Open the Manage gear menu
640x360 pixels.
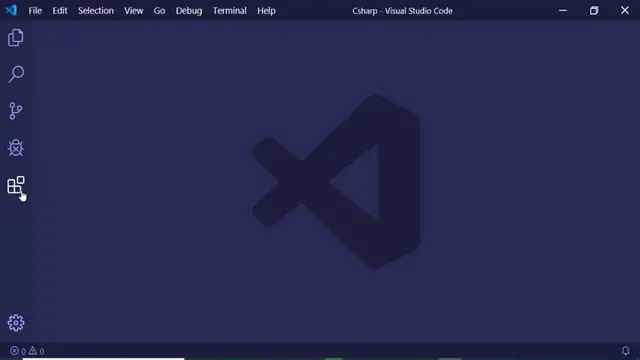(16, 323)
